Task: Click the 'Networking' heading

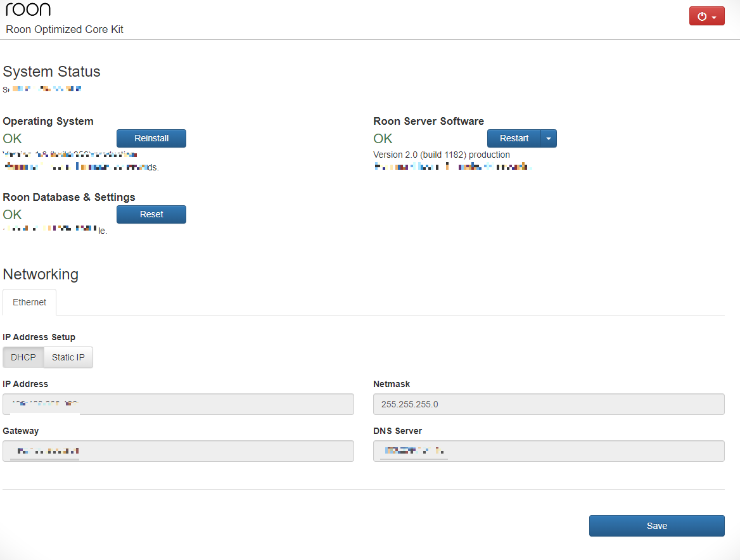Action: tap(41, 274)
